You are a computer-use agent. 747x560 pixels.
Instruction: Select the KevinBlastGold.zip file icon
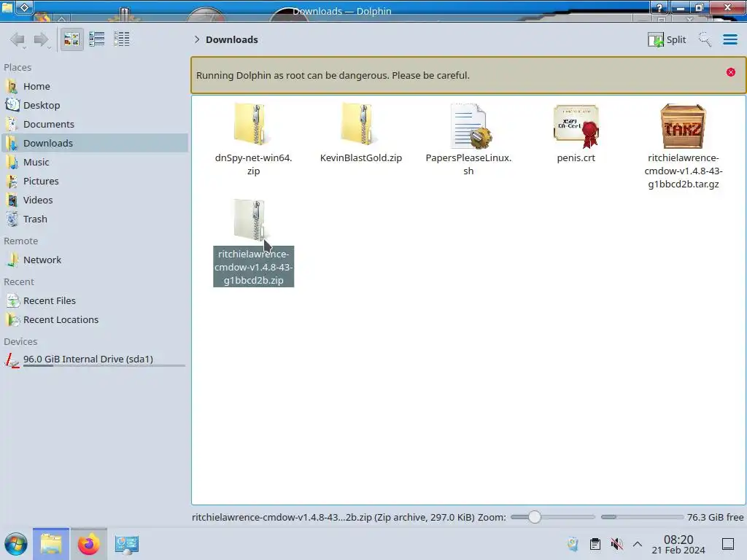pyautogui.click(x=360, y=125)
